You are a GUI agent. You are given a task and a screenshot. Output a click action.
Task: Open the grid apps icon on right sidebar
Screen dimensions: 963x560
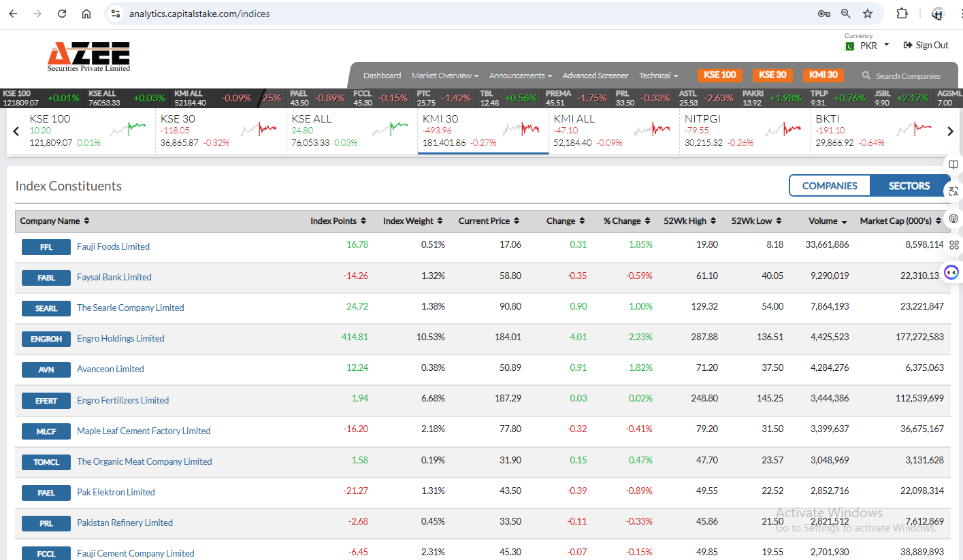click(x=953, y=245)
